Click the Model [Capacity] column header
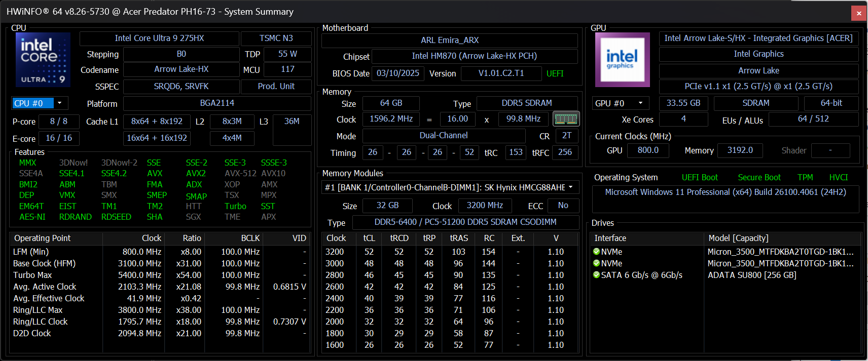Screen dimensions: 868x361 point(738,238)
